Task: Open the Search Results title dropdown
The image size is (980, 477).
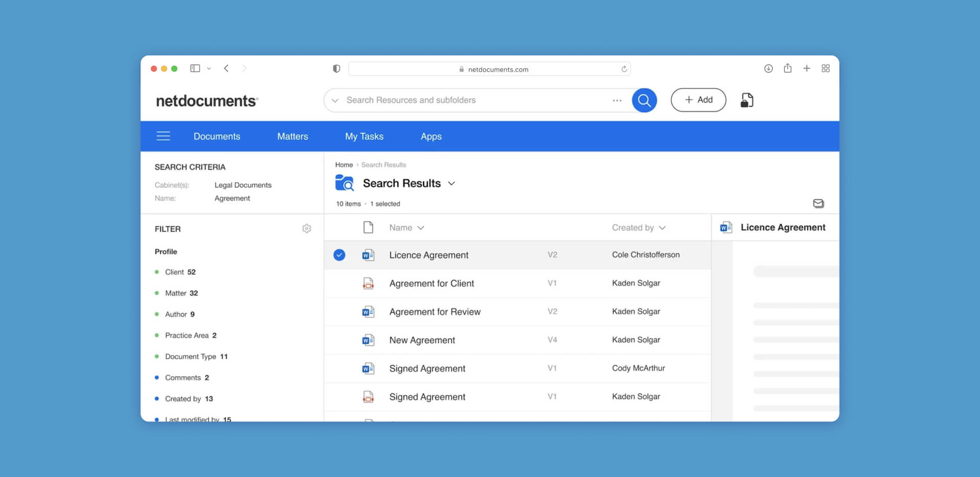Action: pyautogui.click(x=451, y=183)
